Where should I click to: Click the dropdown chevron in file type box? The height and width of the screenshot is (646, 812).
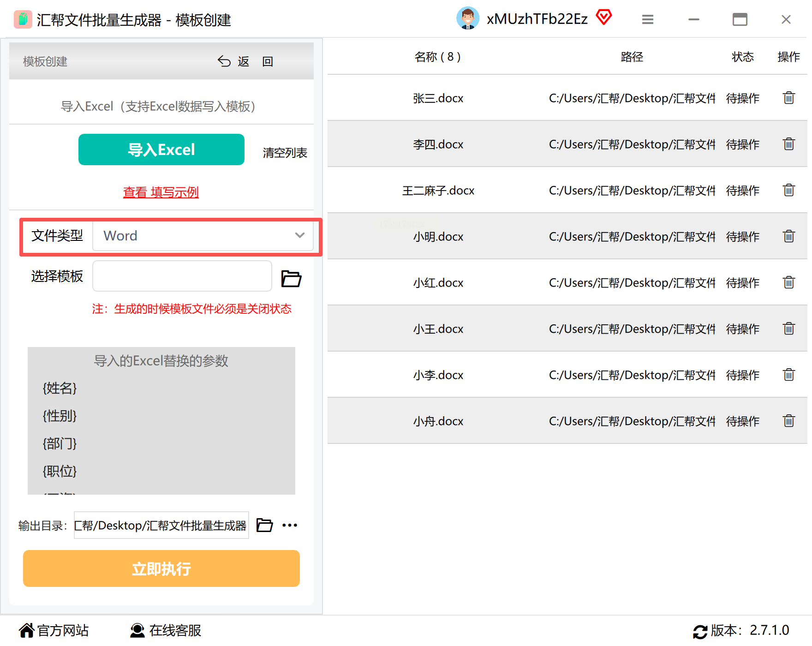click(299, 235)
